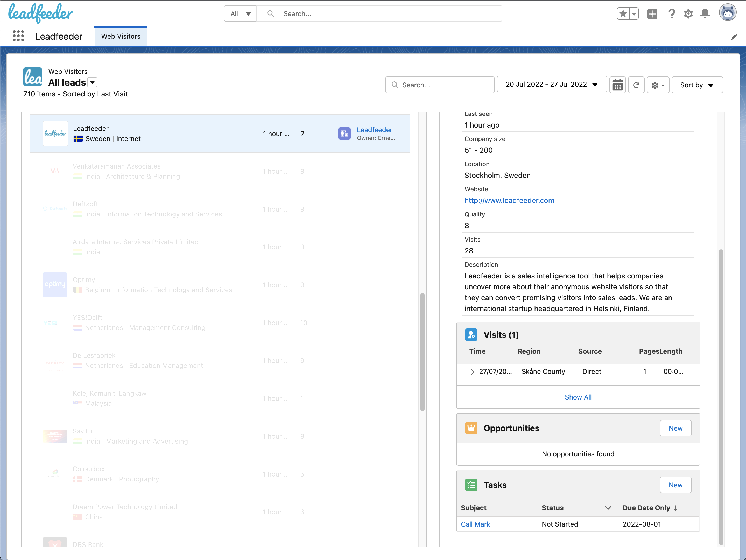Viewport: 746px width, 560px height.
Task: Open the Sort by dropdown
Action: coord(697,85)
